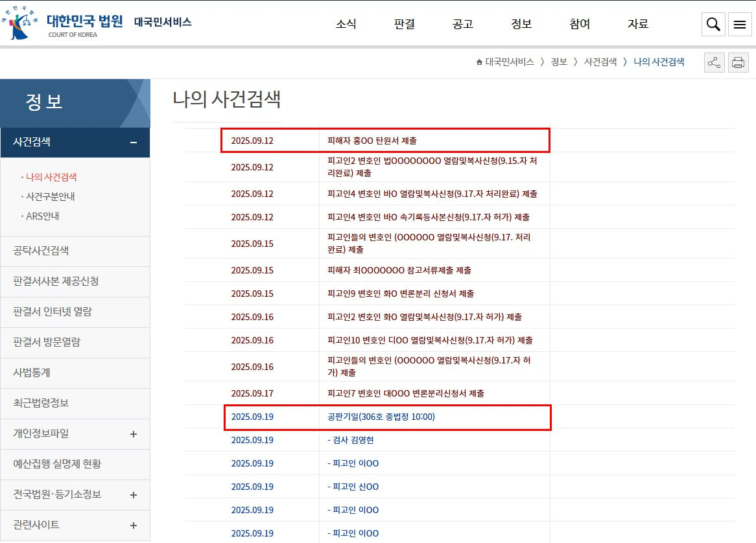Click the '- 검사 김영현' entry

click(x=351, y=440)
